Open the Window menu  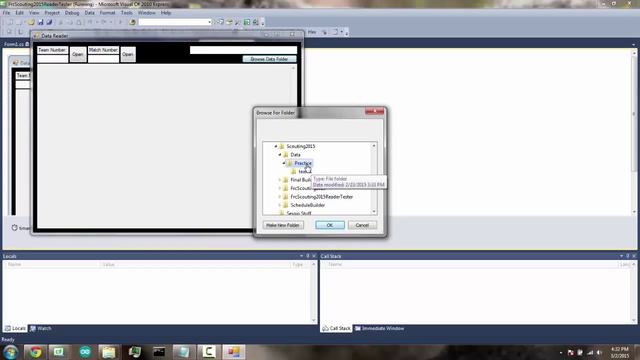(147, 13)
